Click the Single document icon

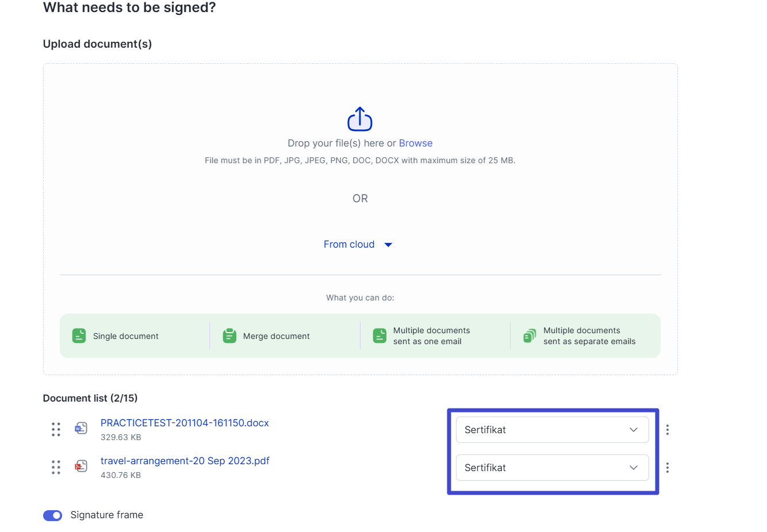point(79,336)
